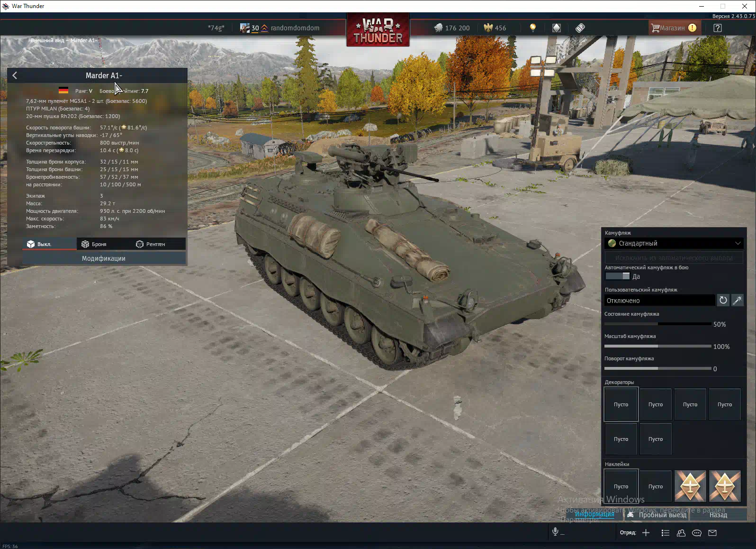The image size is (756, 549).
Task: Switch to Рентген x-ray view
Action: [158, 244]
